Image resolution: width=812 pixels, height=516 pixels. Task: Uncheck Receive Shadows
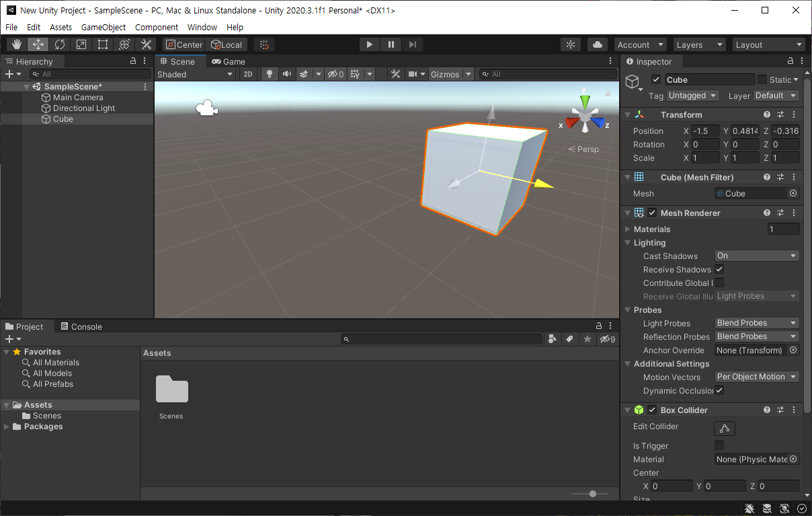click(x=719, y=270)
